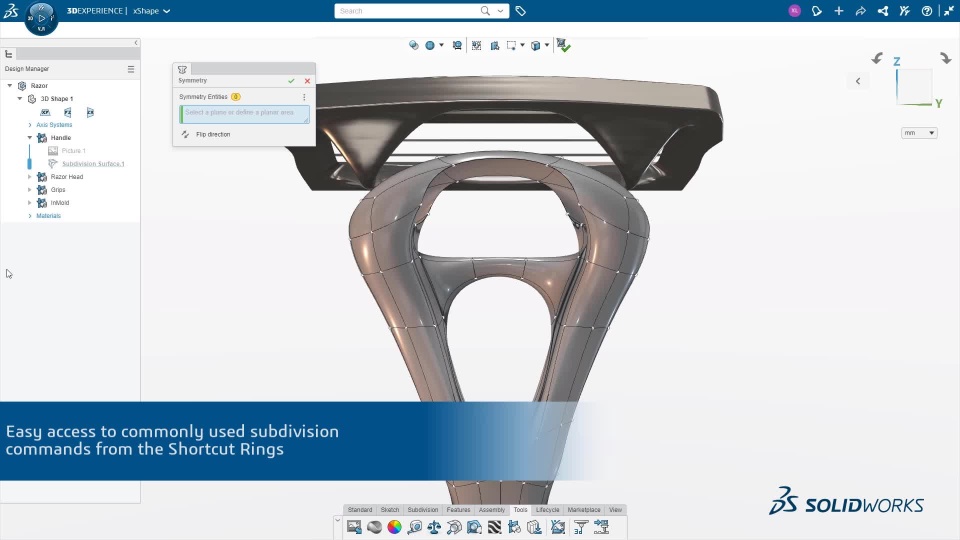Click the Symmetry Entities plane selection field
Viewport: 960px width, 540px height.
point(244,114)
